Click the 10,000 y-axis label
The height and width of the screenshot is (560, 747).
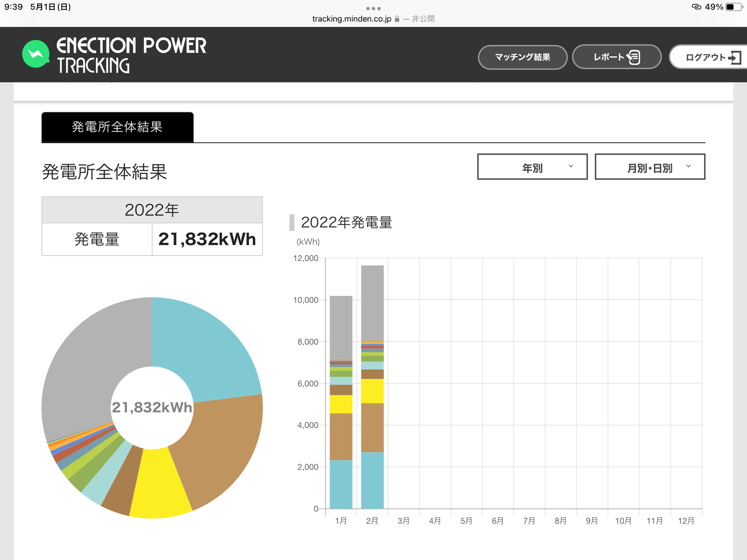[306, 300]
